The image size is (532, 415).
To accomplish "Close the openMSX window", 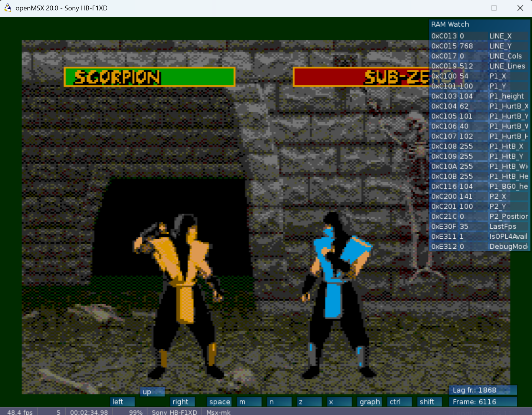I will coord(520,8).
